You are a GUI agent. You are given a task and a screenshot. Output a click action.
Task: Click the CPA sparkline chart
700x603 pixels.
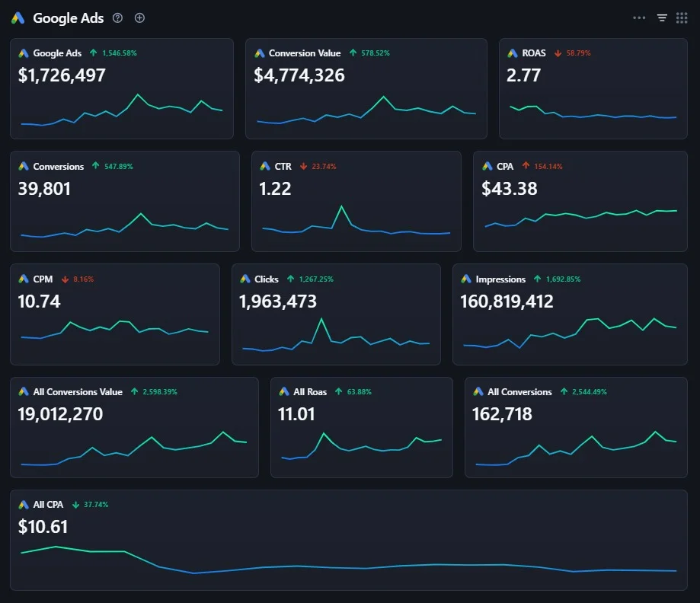[x=581, y=218]
